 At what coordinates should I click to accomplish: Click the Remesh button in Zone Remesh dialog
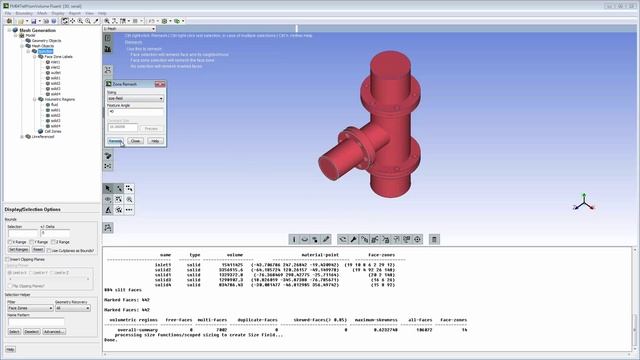point(116,141)
